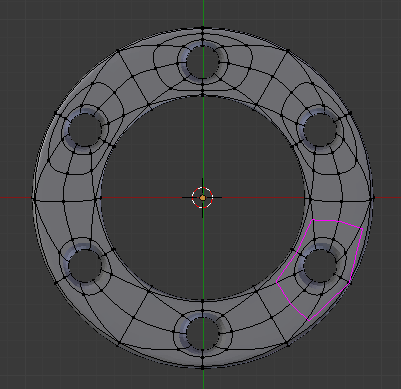The width and height of the screenshot is (401, 389).
Task: Select inner ring vertex on left red axis
Action: tap(96, 199)
